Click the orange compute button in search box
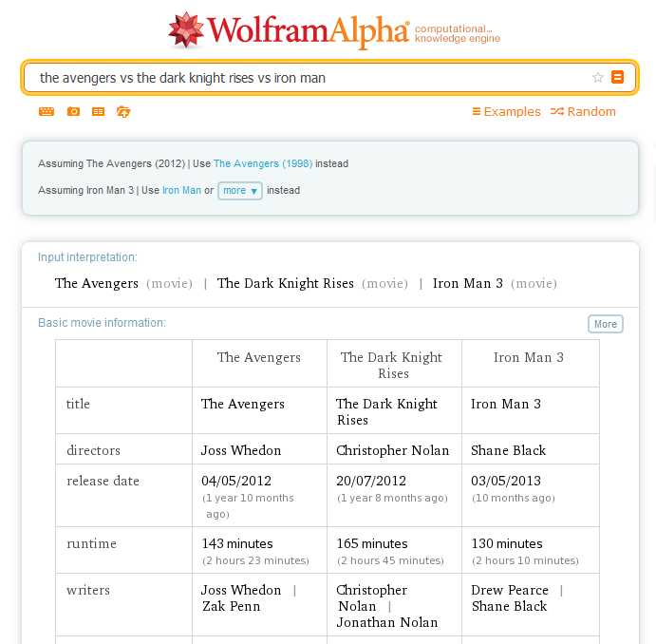656x644 pixels. 617,78
